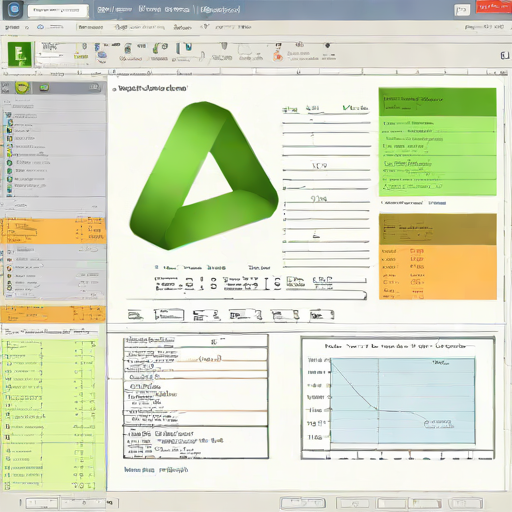Click the blue disk-shaped icon in the ribbon
The image size is (512, 512).
(x=102, y=55)
